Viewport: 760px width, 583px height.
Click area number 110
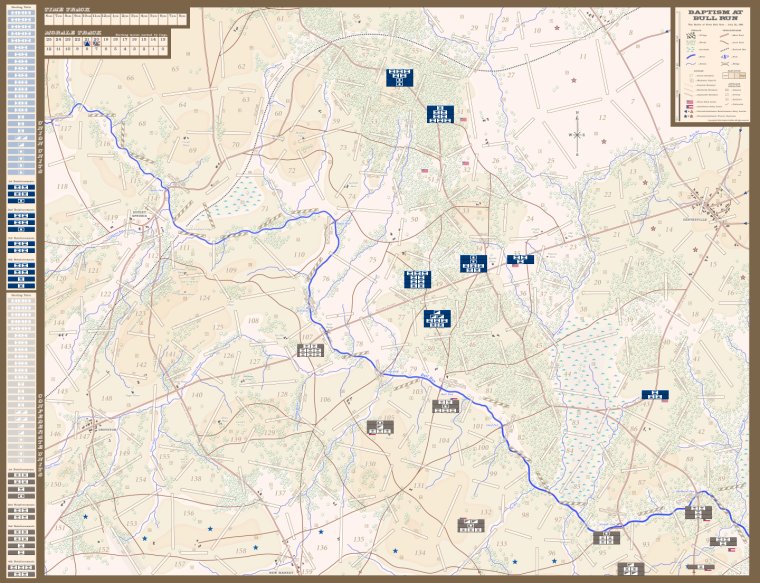(x=299, y=254)
